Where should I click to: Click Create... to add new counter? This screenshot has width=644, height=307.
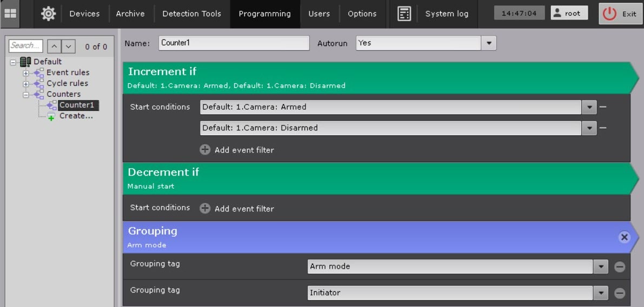coord(76,116)
